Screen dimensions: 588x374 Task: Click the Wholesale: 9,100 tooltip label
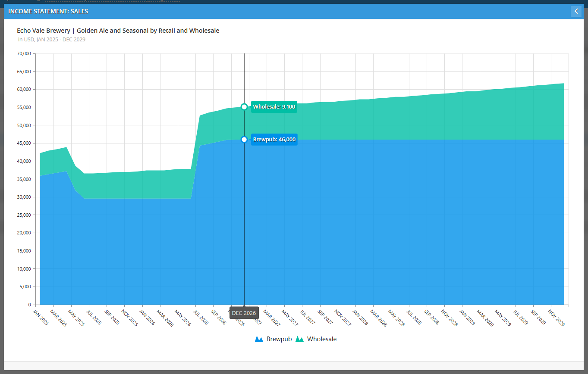[274, 107]
